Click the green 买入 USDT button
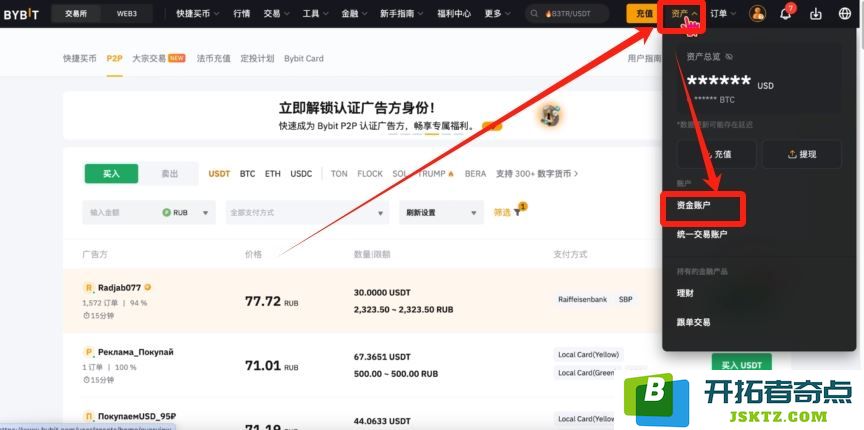Image resolution: width=864 pixels, height=430 pixels. (x=742, y=365)
